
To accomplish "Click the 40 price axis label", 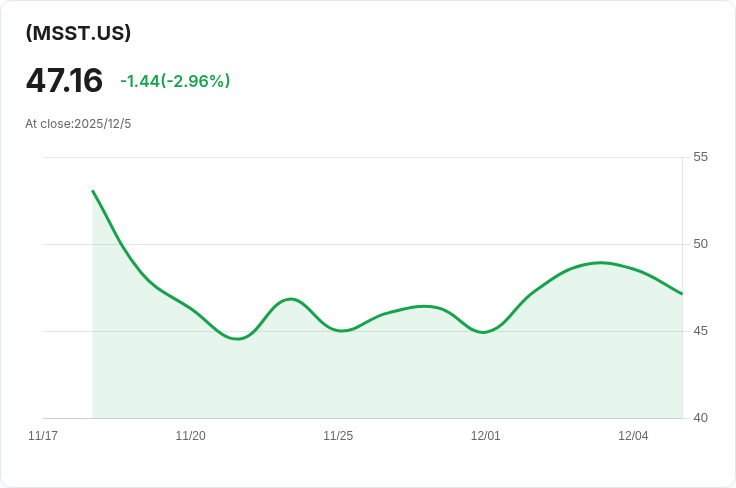I will click(700, 418).
